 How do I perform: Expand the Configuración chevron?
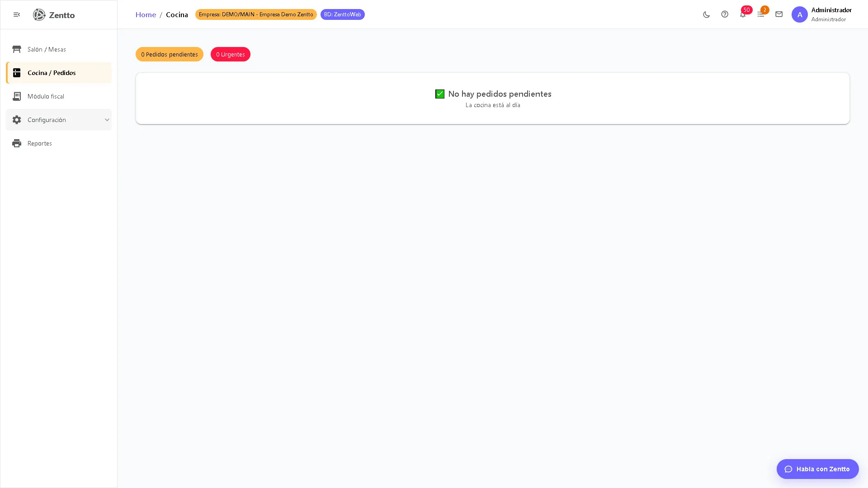(x=107, y=120)
